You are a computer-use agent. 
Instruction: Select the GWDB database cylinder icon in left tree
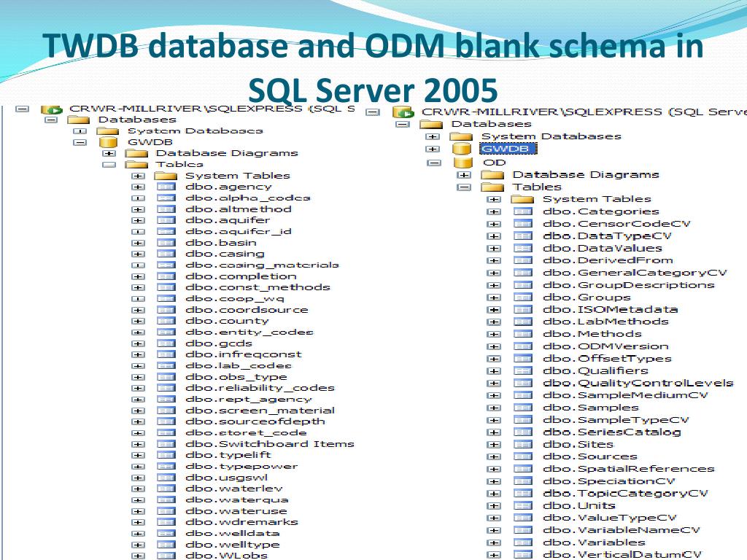pos(108,142)
